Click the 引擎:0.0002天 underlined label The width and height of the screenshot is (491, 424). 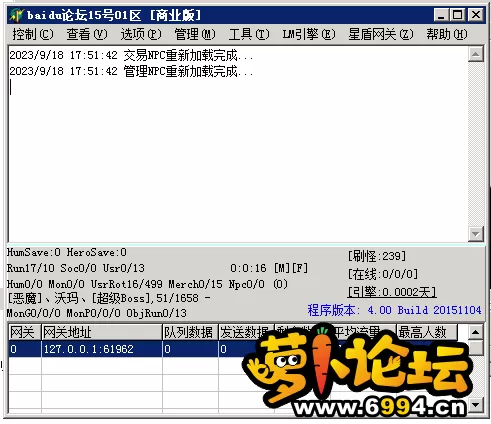(392, 292)
